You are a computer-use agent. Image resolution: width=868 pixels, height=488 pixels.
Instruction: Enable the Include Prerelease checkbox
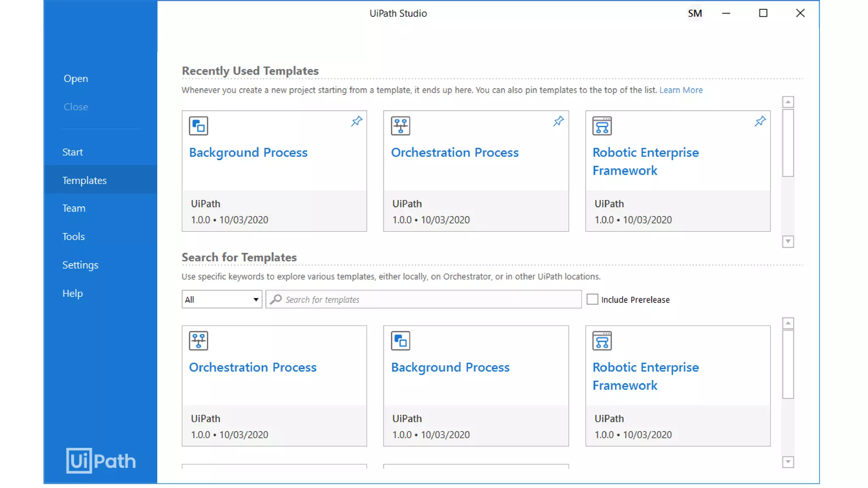(x=592, y=299)
